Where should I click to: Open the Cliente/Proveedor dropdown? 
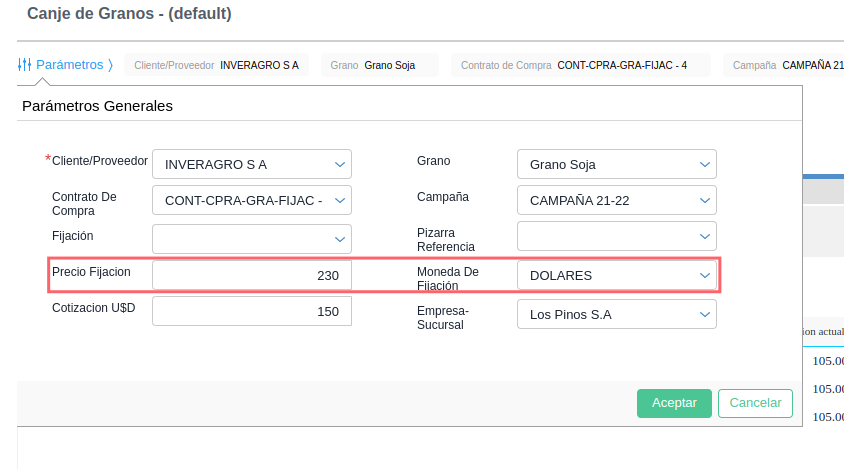pos(251,164)
